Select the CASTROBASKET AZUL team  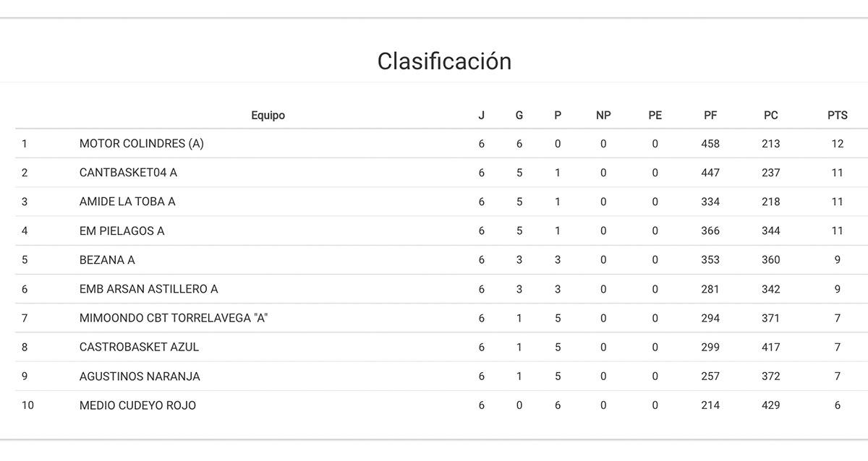pyautogui.click(x=139, y=347)
